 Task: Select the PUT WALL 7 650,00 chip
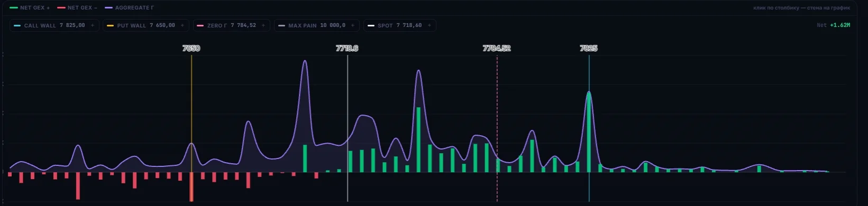tap(145, 25)
